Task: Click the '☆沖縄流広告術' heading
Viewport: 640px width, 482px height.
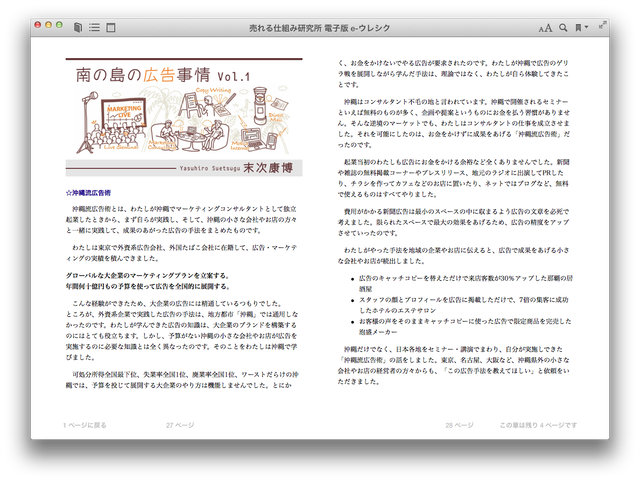Action: 88,191
